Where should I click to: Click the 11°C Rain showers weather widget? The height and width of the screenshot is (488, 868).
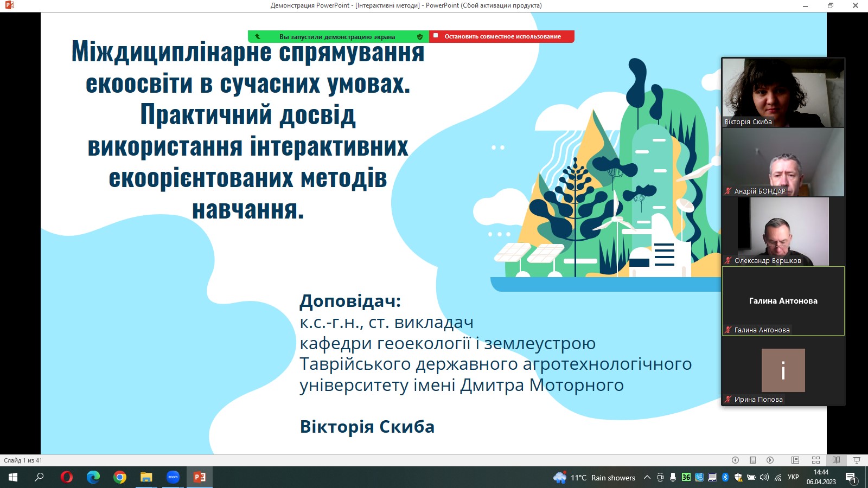591,477
